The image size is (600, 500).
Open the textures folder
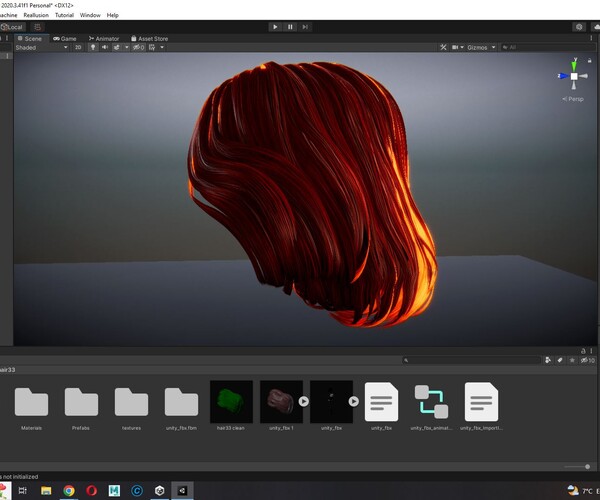click(x=131, y=402)
